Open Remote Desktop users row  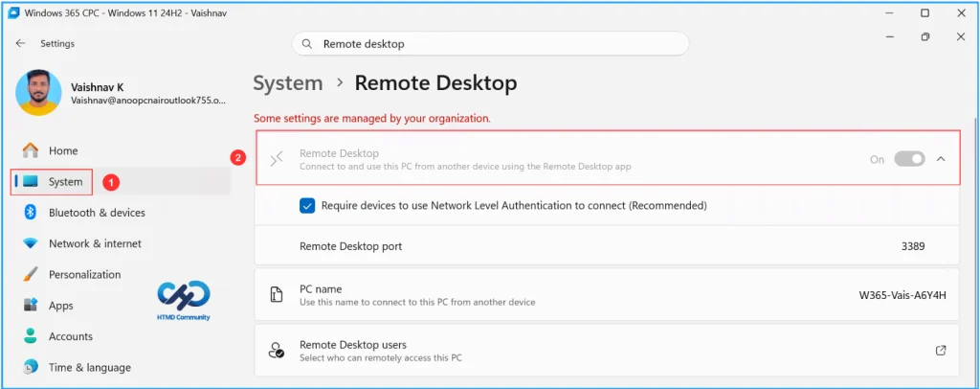[606, 351]
